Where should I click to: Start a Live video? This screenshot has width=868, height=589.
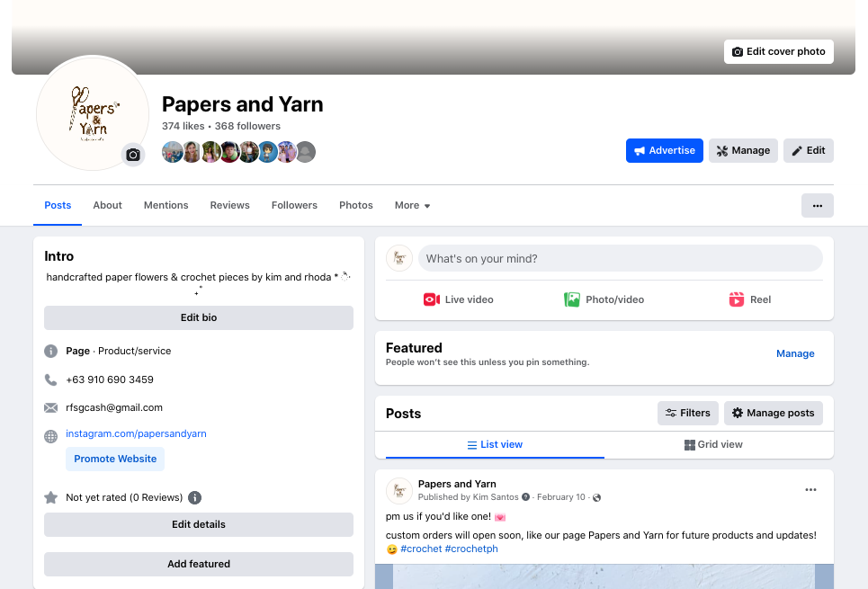459,299
